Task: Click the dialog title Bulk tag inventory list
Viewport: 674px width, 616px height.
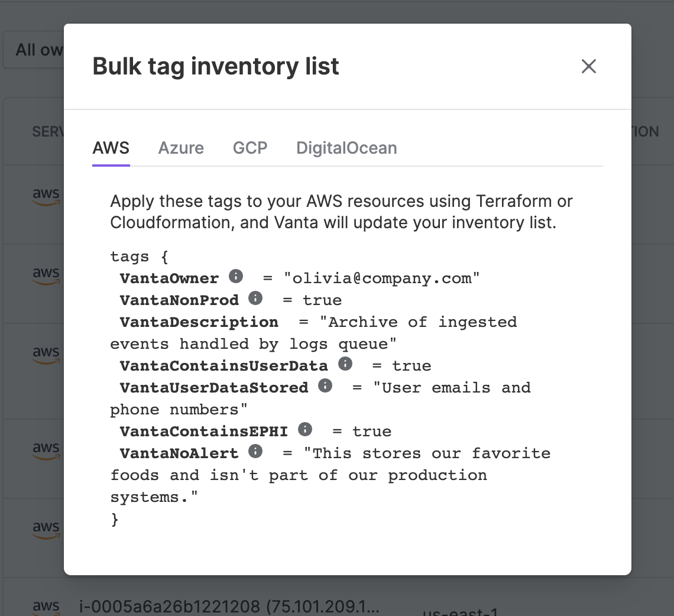Action: 216,66
